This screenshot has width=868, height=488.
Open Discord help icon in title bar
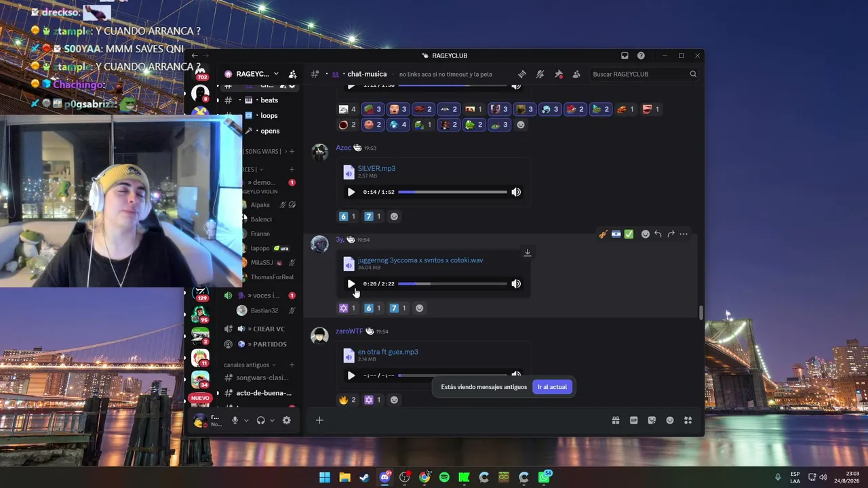[x=641, y=56]
